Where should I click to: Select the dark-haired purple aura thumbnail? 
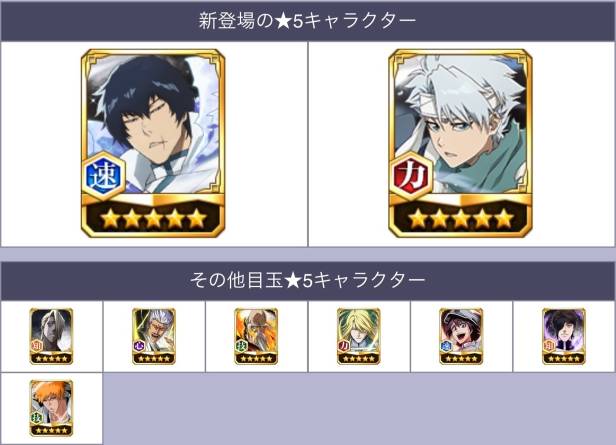pos(564,336)
